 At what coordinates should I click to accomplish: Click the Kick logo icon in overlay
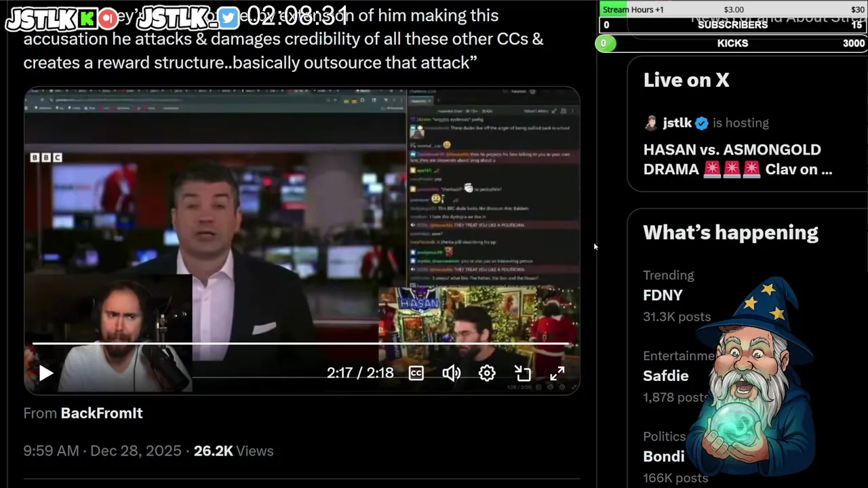point(87,18)
